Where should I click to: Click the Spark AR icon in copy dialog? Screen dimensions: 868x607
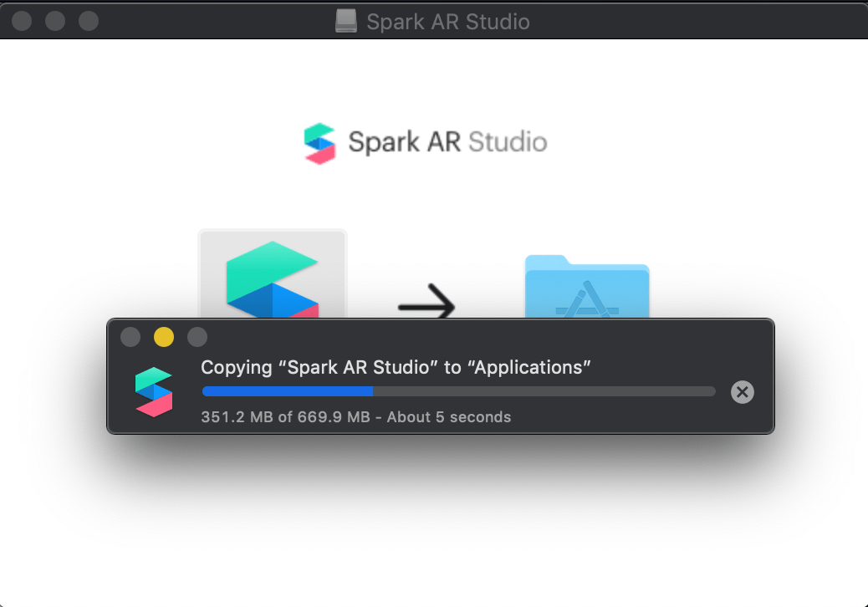click(154, 391)
